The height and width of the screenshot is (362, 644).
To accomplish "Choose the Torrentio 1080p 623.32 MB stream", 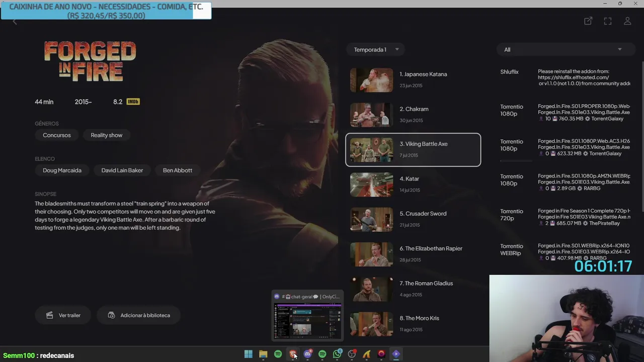I will pyautogui.click(x=565, y=147).
